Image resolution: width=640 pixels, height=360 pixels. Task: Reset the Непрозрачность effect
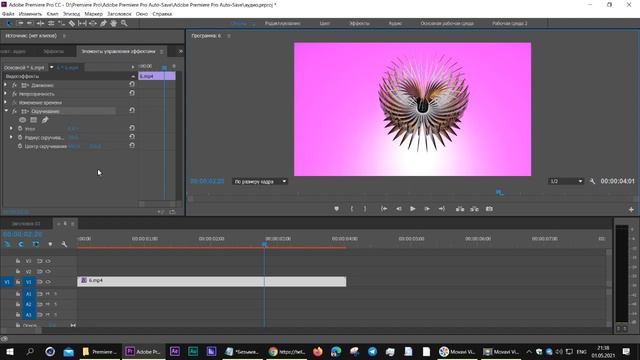pos(132,93)
